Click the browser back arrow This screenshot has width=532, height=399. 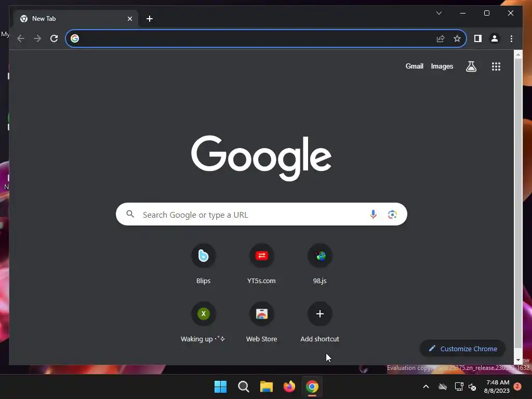[21, 38]
